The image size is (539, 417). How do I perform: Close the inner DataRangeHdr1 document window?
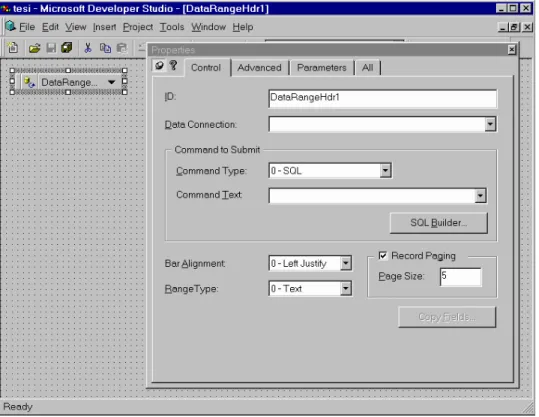coord(527,27)
